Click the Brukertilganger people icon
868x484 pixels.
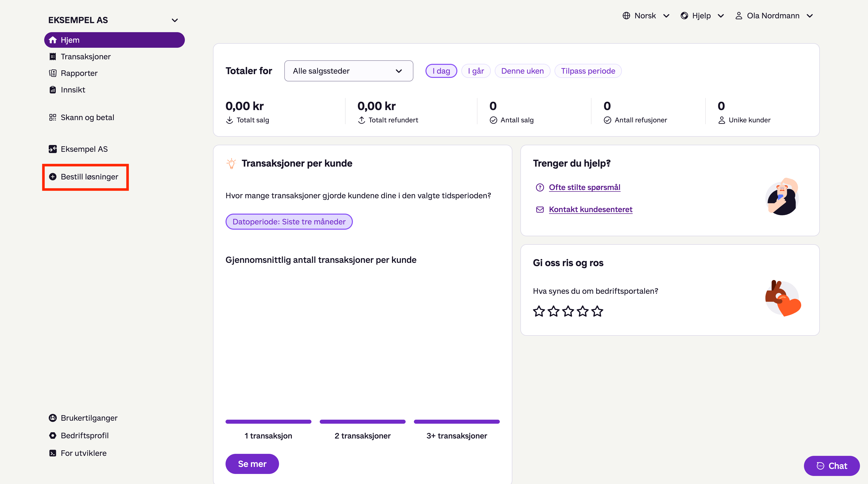click(x=52, y=418)
